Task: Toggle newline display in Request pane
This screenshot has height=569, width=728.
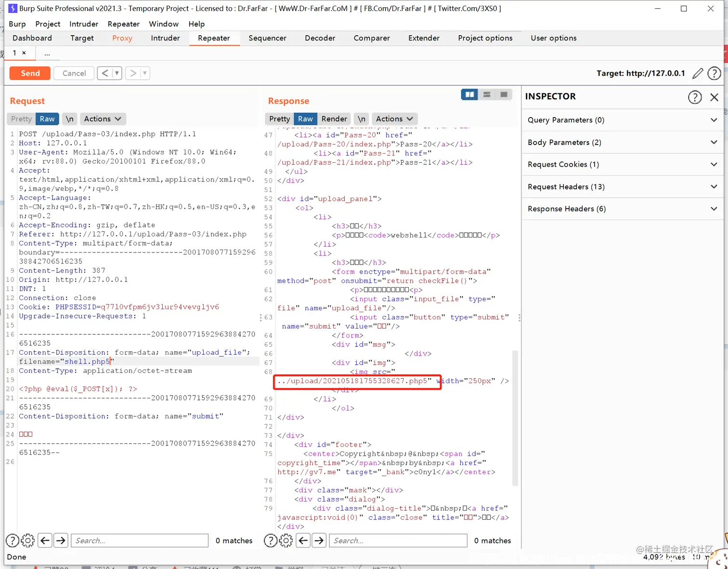Action: point(70,119)
